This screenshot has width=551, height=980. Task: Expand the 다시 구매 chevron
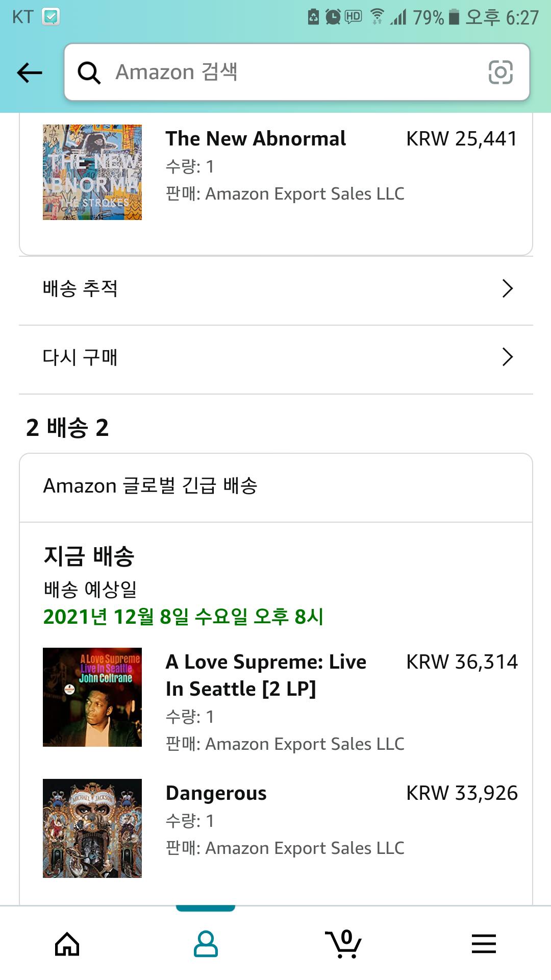(x=507, y=357)
